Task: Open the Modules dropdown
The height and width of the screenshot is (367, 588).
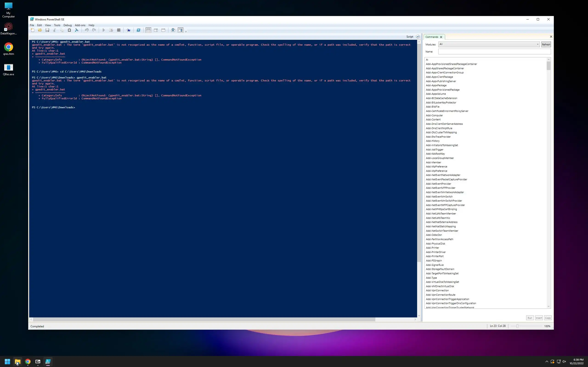Action: tap(489, 44)
